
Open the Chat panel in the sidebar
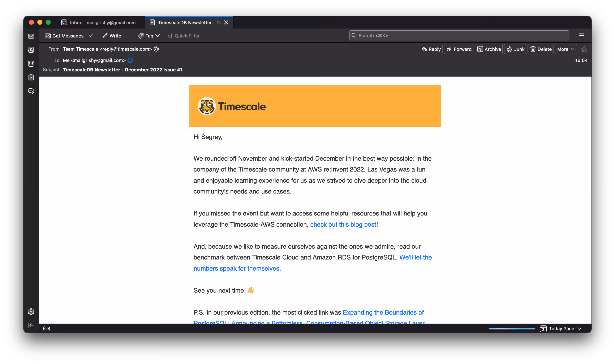31,91
